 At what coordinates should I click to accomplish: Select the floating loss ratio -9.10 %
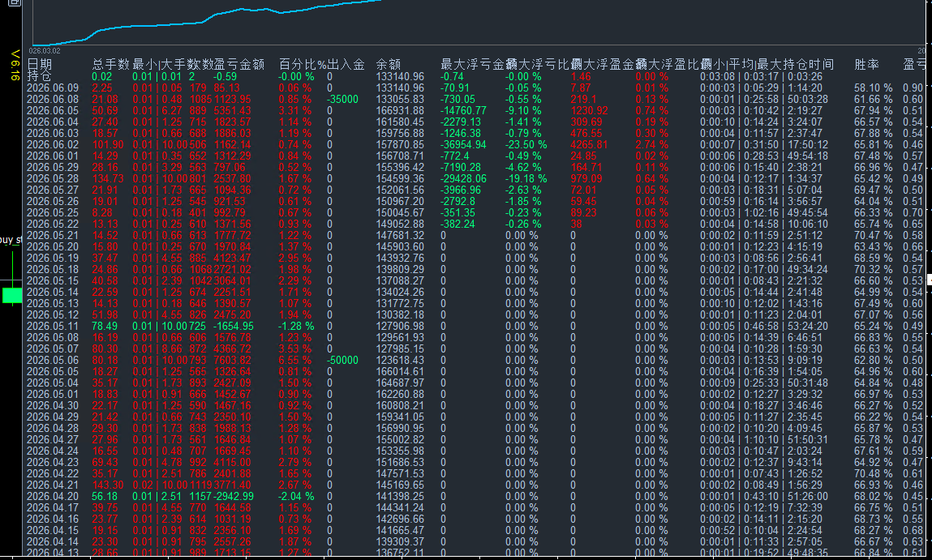523,110
